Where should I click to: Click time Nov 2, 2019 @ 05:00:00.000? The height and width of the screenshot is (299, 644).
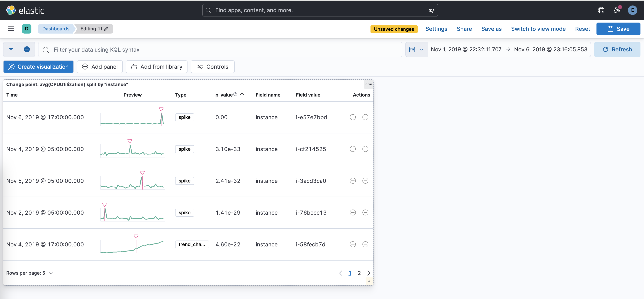click(x=45, y=212)
